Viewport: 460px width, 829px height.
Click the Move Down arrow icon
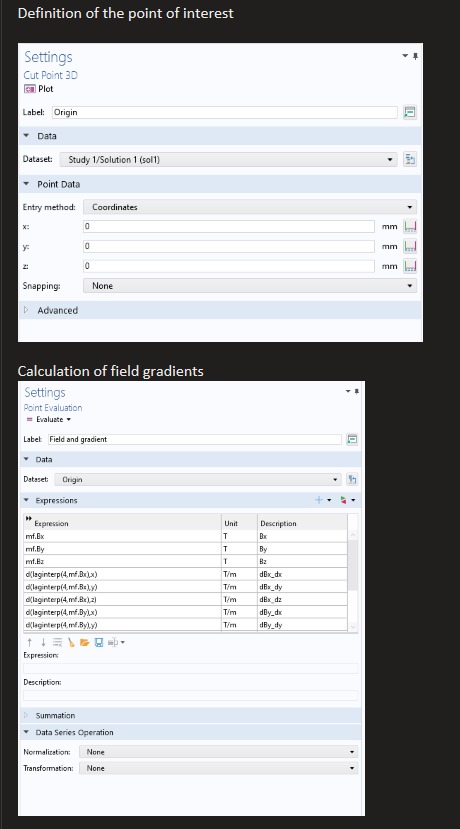tap(43, 642)
